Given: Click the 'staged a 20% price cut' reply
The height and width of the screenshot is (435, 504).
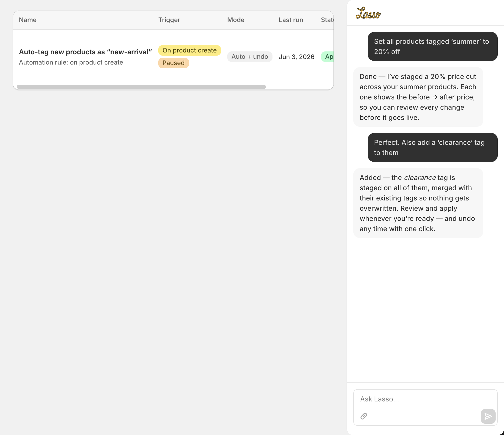Looking at the screenshot, I should (418, 97).
